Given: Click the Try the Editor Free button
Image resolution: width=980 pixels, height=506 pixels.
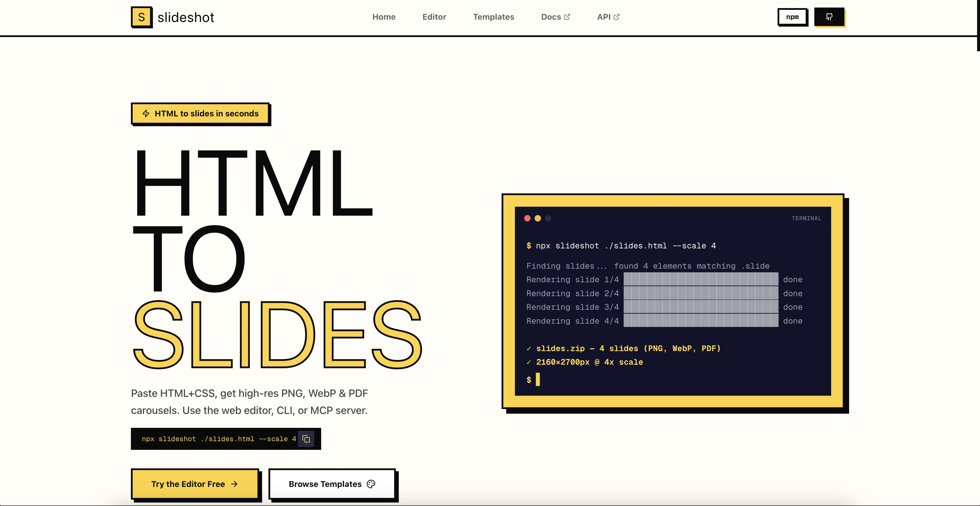Looking at the screenshot, I should coord(195,484).
